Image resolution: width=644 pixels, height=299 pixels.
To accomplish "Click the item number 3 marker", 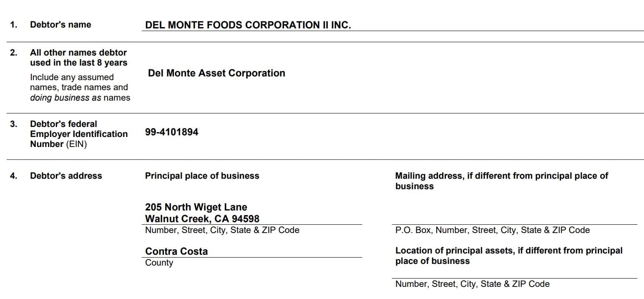I will (x=14, y=124).
